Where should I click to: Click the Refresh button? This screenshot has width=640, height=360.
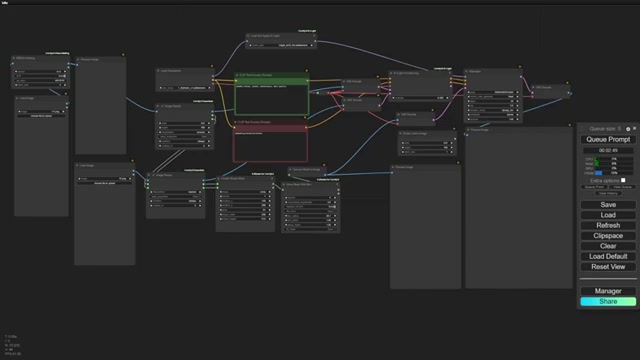point(608,225)
